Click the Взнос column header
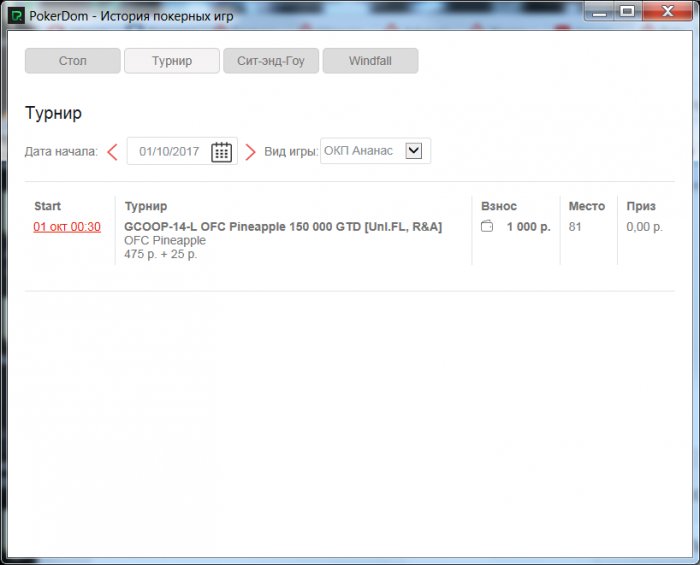The width and height of the screenshot is (700, 565). (x=499, y=206)
